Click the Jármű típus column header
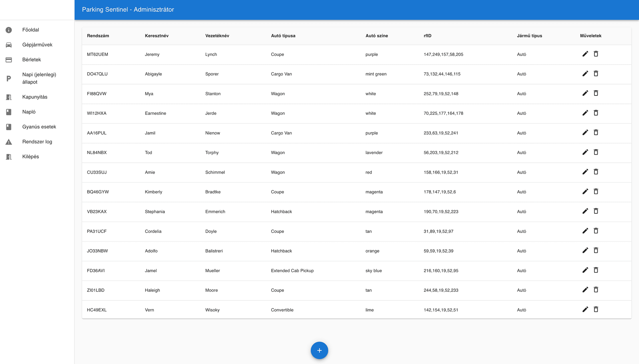The width and height of the screenshot is (639, 364). [530, 36]
